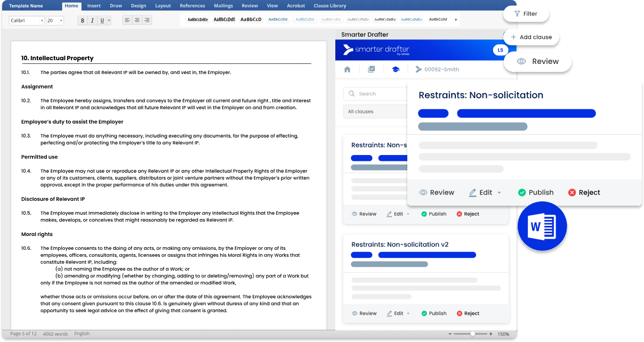Open the Smarter Drafter home icon
Image resolution: width=644 pixels, height=342 pixels.
point(348,69)
